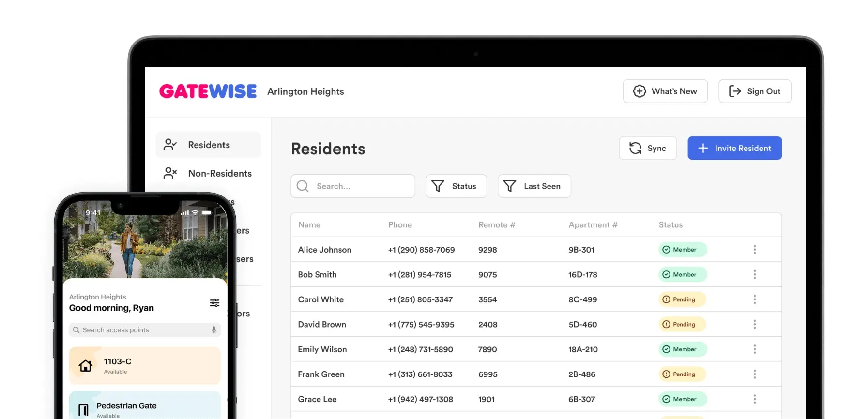Tap the phone Search access points field
The width and height of the screenshot is (868, 419).
pyautogui.click(x=145, y=330)
